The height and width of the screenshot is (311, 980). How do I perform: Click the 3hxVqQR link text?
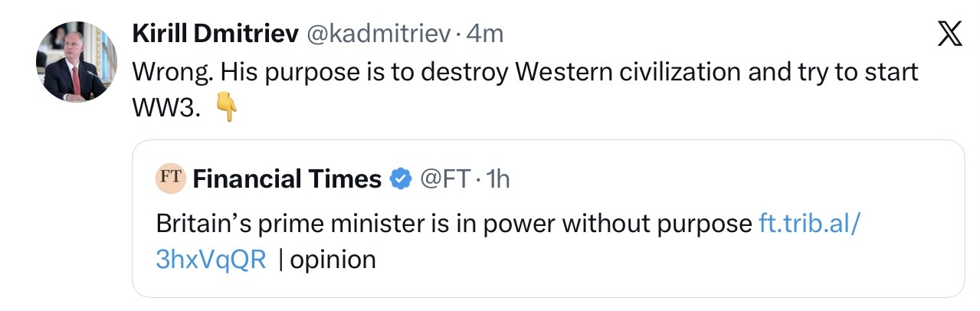[211, 260]
